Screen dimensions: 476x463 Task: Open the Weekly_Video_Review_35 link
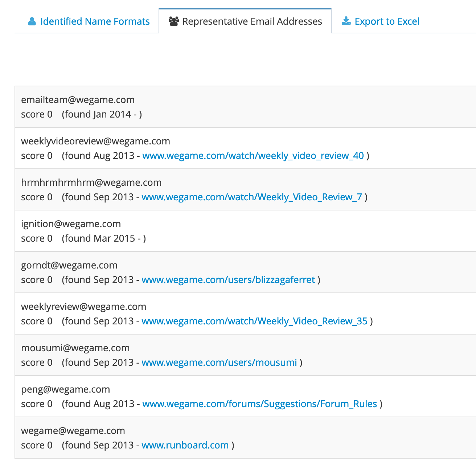(255, 321)
